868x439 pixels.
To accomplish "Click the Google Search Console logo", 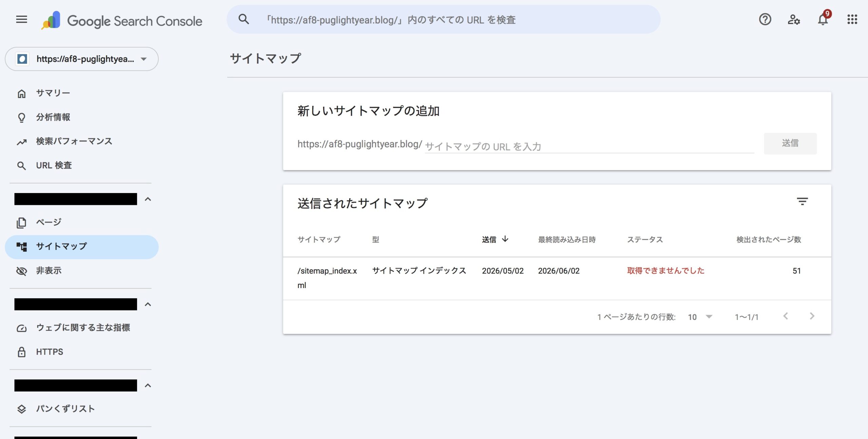I will pos(121,21).
